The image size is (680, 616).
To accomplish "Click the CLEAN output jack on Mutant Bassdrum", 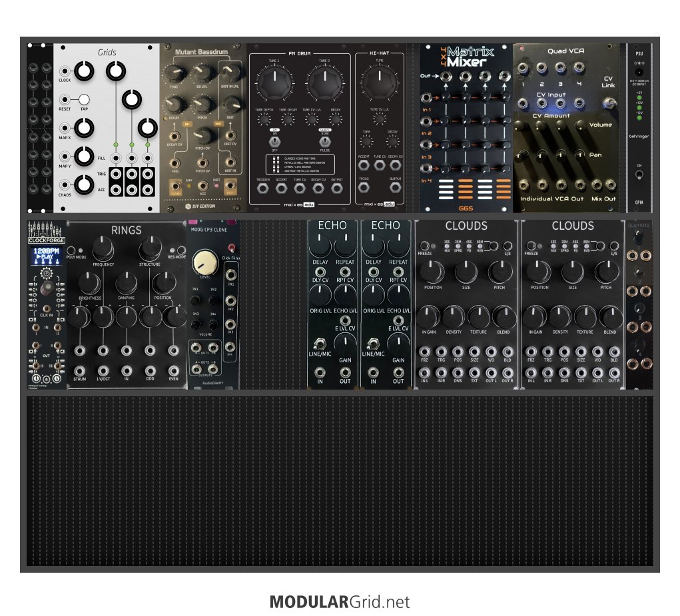I will (175, 187).
